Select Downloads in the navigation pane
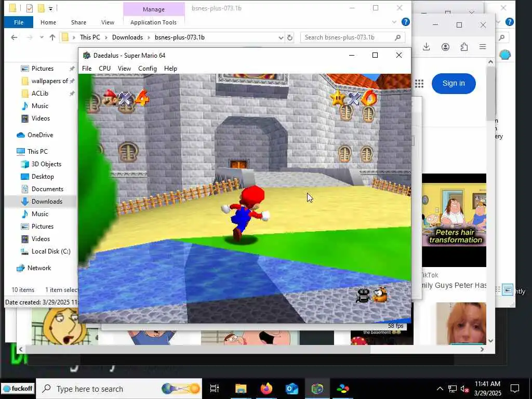The image size is (532, 399). [47, 202]
